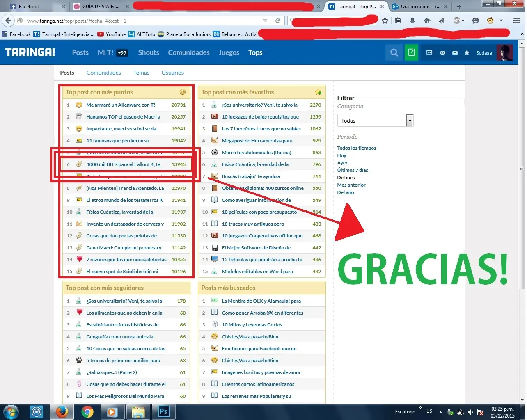Click the Taringa search magnifier icon
The width and height of the screenshot is (527, 420).
point(394,52)
